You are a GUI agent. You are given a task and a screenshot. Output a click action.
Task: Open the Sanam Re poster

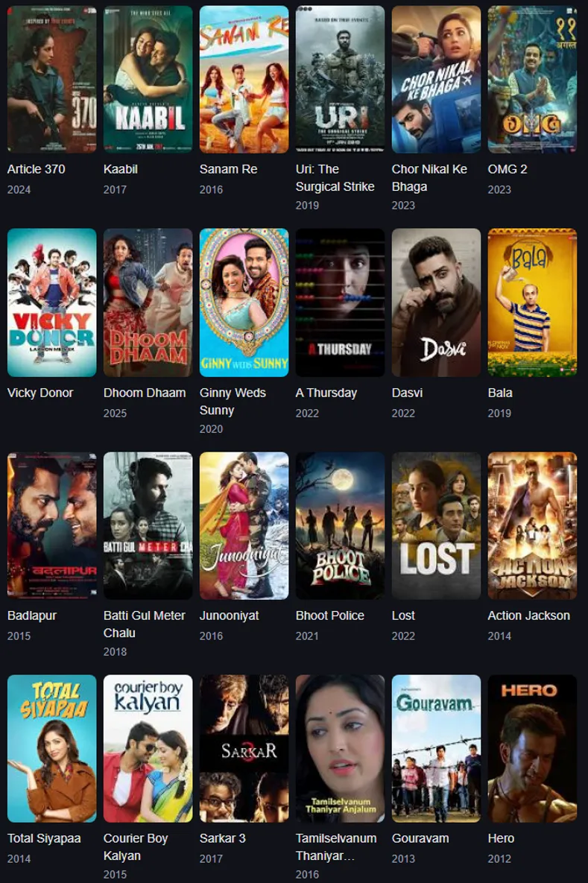click(x=244, y=80)
